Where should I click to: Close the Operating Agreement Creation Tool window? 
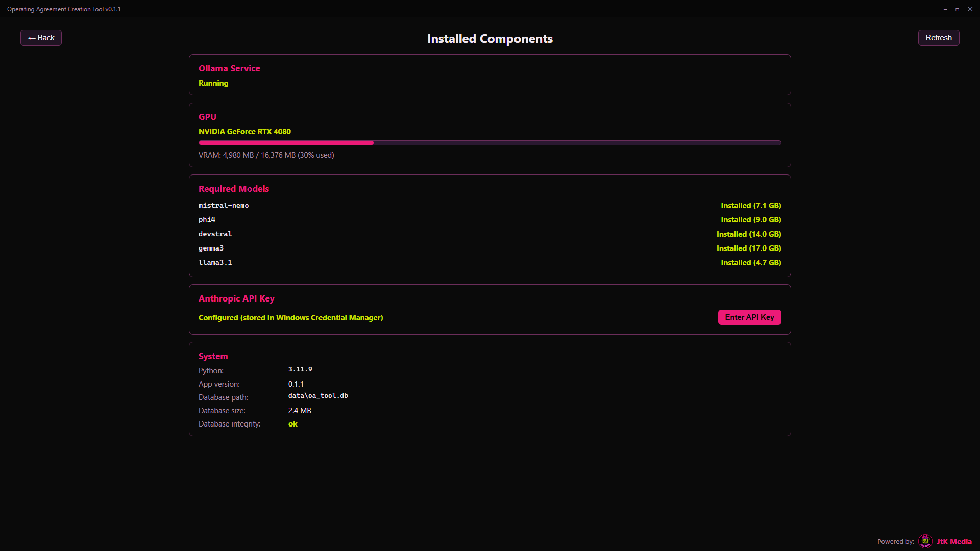pyautogui.click(x=970, y=9)
